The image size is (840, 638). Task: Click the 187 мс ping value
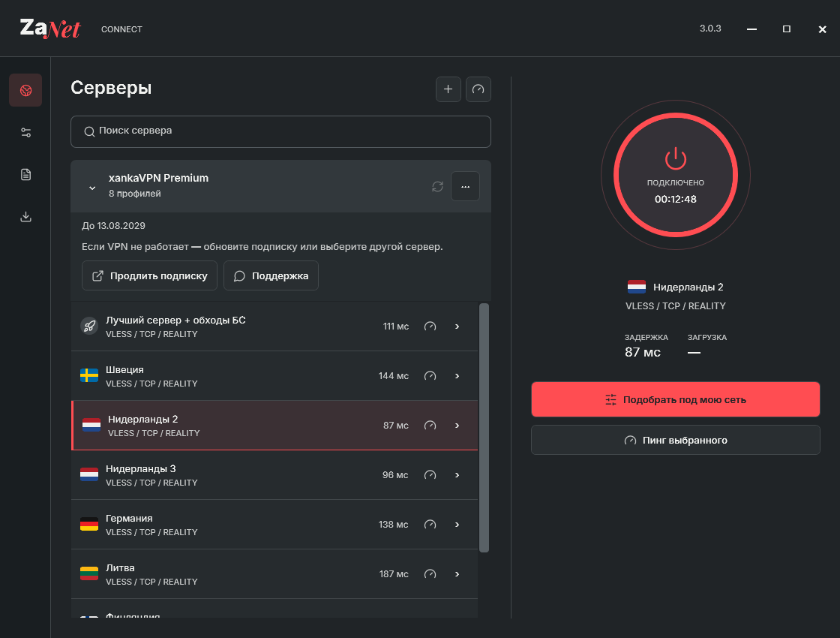(394, 574)
